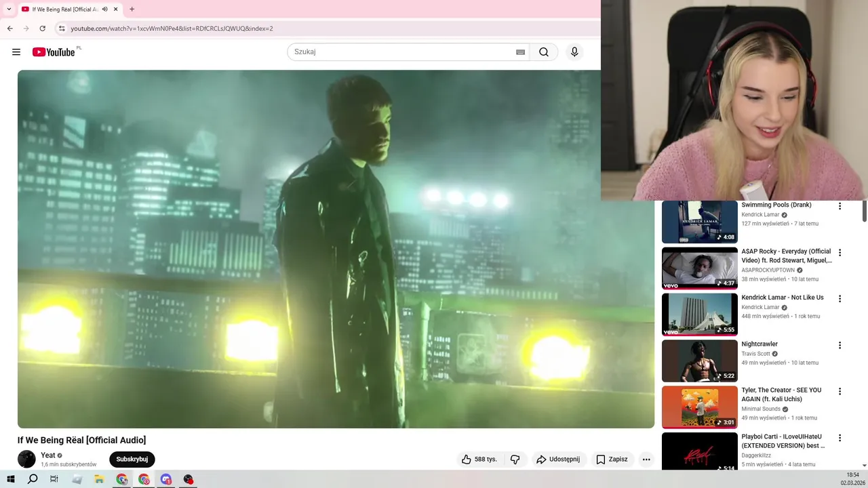Go back with browser back arrow

click(x=9, y=28)
